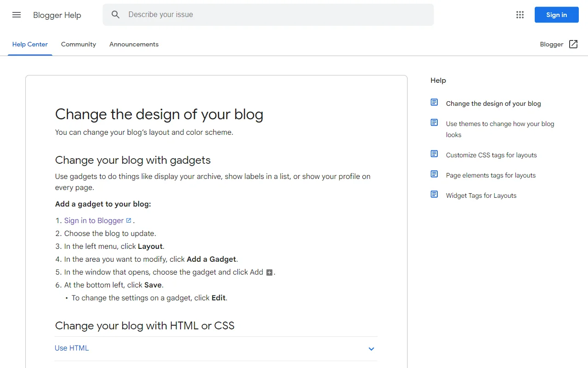The image size is (588, 368).
Task: Click the Help sidebar heading
Action: click(438, 80)
